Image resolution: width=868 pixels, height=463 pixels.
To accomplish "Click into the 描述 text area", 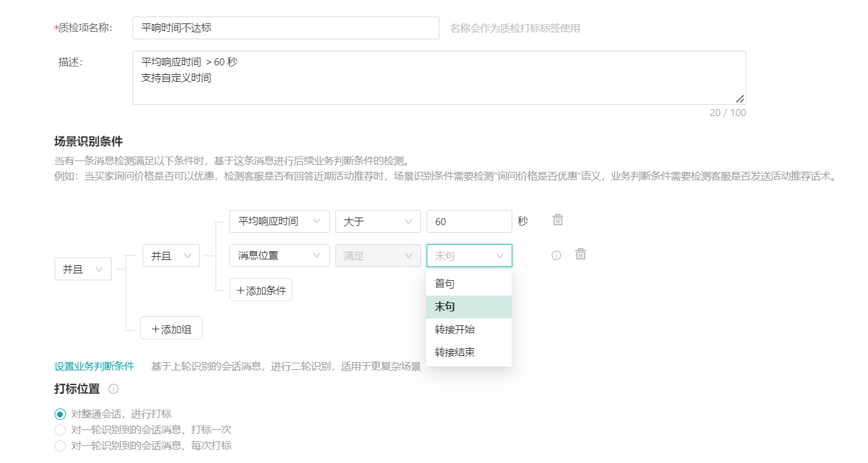I will pyautogui.click(x=439, y=77).
